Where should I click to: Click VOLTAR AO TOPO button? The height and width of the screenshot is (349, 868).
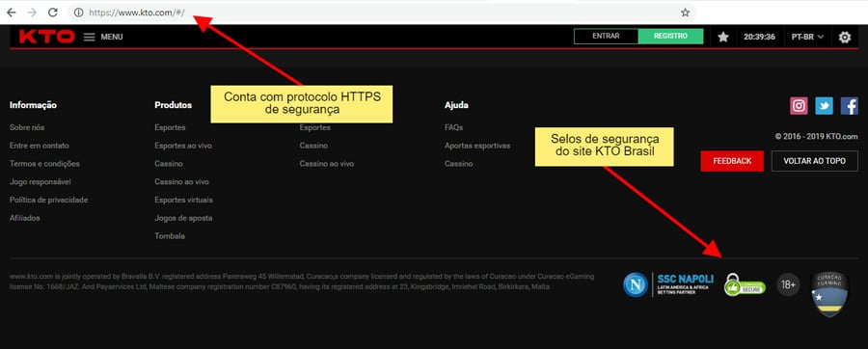coord(814,161)
